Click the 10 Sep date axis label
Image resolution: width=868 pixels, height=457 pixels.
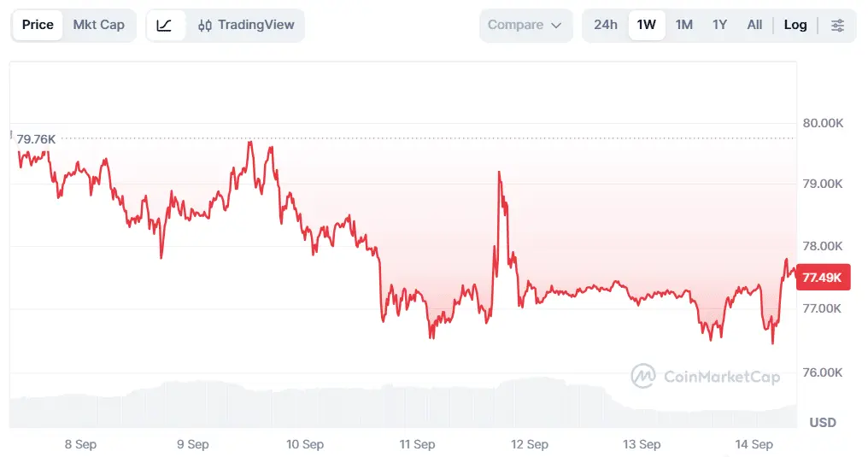tap(305, 444)
